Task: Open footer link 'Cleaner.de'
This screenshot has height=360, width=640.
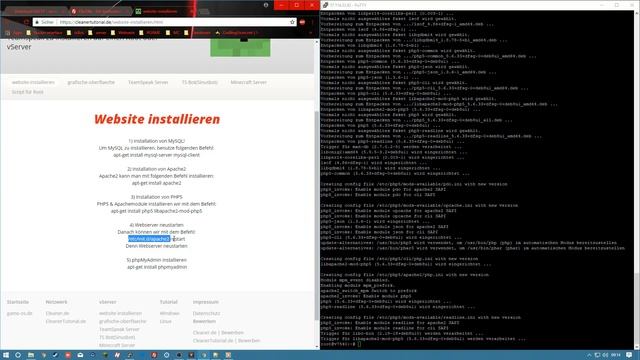Action: pos(57,313)
